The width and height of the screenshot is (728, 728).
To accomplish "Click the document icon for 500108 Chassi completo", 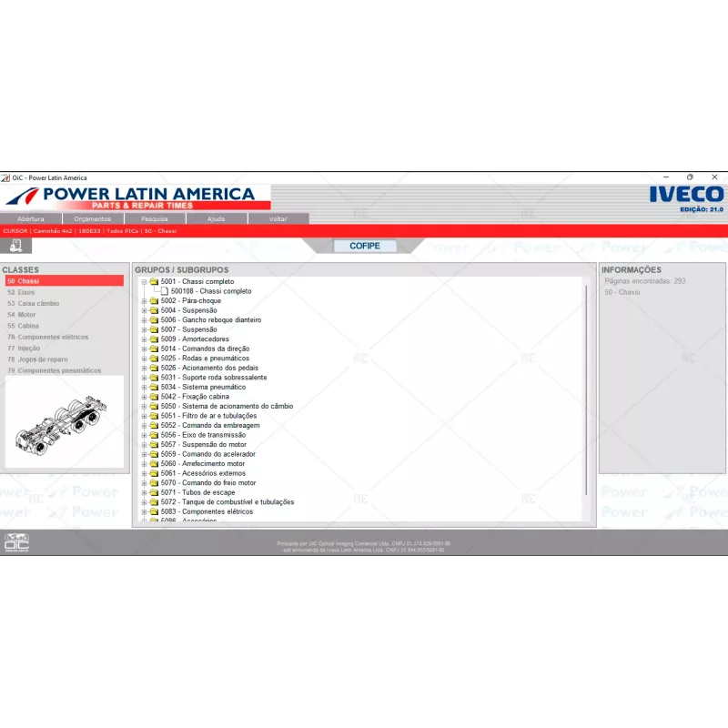I will click(165, 291).
